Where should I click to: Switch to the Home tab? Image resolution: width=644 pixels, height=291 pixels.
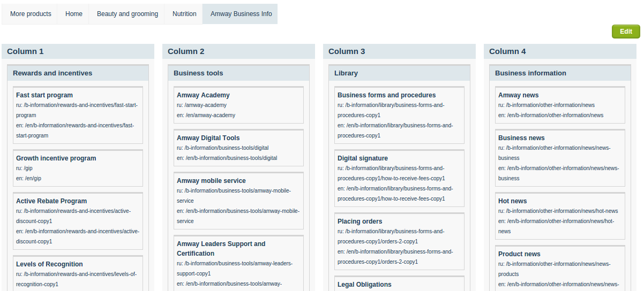tap(73, 14)
